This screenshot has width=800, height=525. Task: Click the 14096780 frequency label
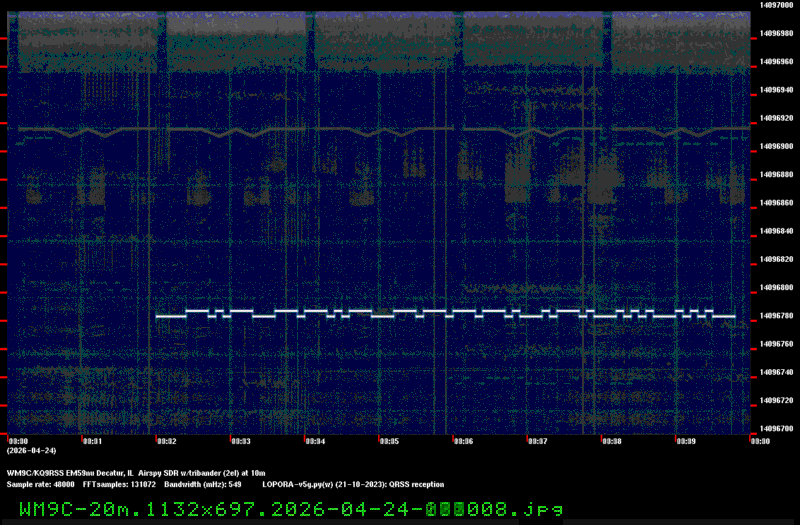tap(777, 316)
